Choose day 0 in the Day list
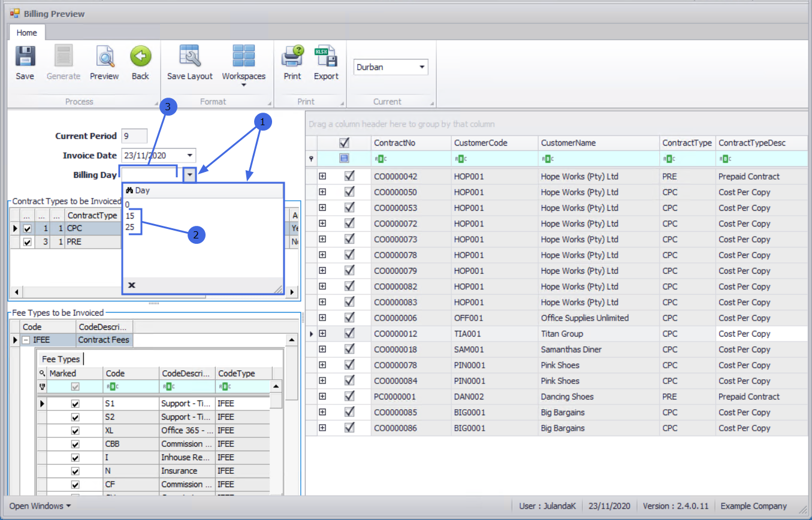 [x=128, y=205]
